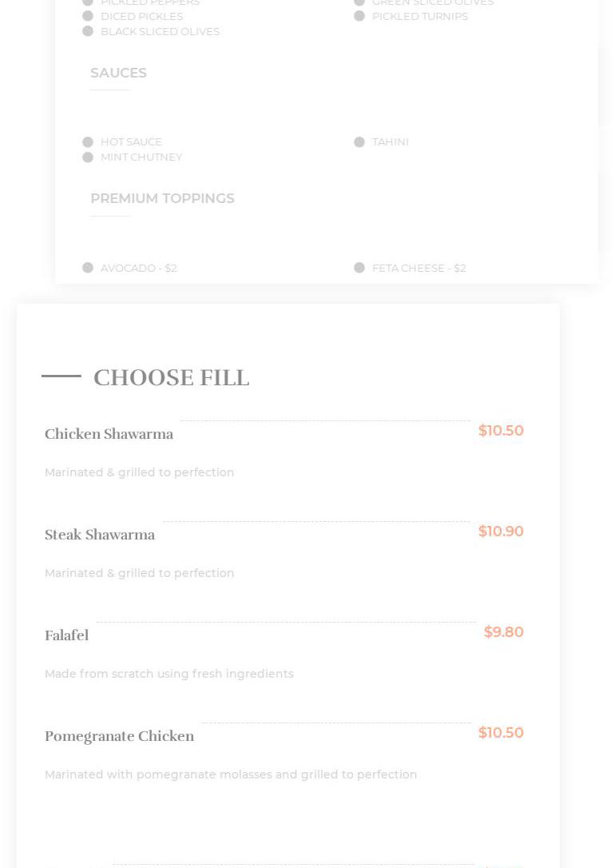The width and height of the screenshot is (615, 868).
Task: Click the Pomegranate Chicken $10.50 price
Action: pos(501,733)
